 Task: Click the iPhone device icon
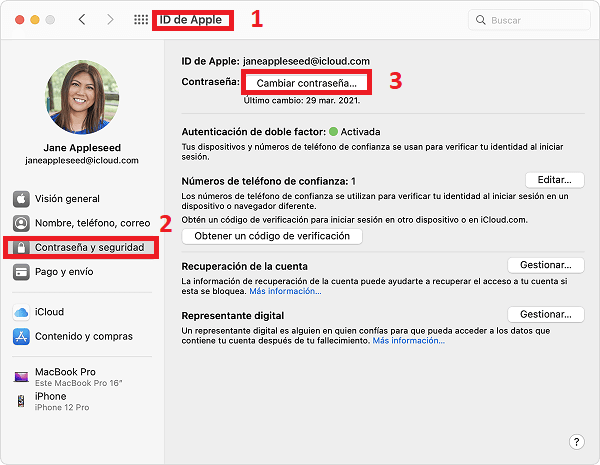[21, 401]
